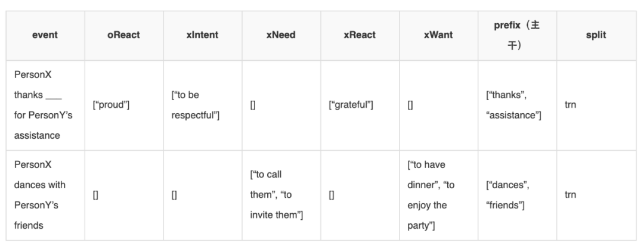The width and height of the screenshot is (644, 252).
Task: Click "trn" in the thanks row
Action: (570, 105)
